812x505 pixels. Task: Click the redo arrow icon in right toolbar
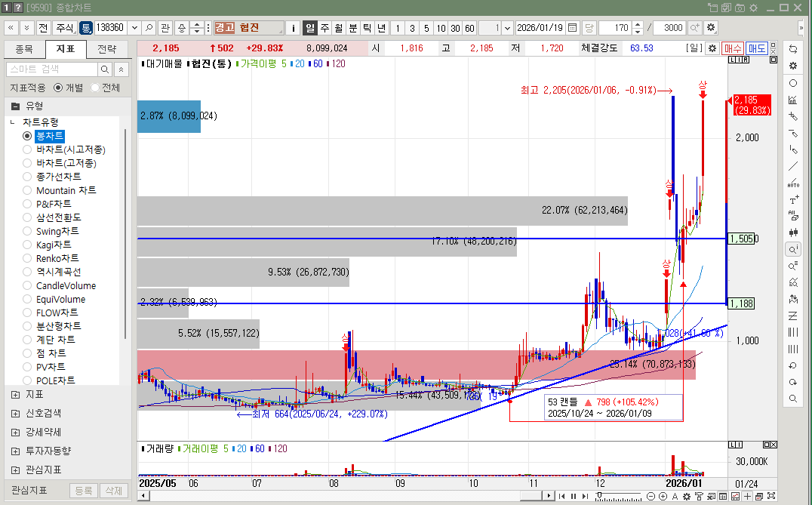(x=793, y=382)
